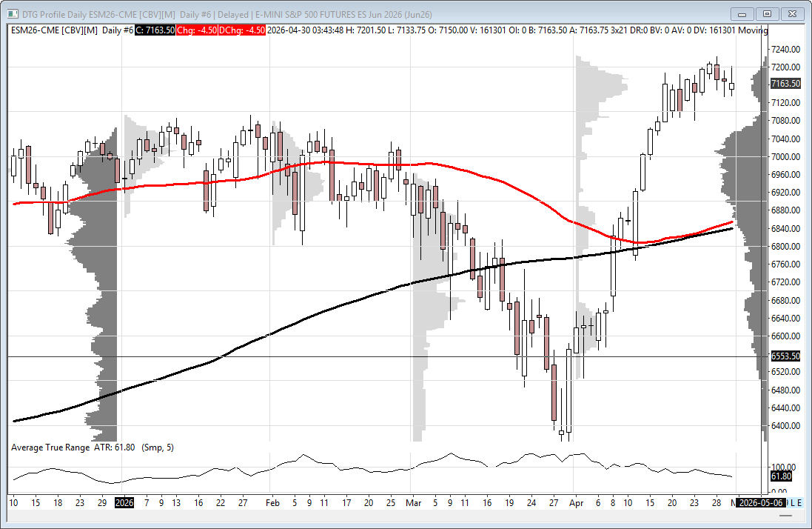Click the 6553.50 horizontal line price label
Viewport: 812px width, 529px height.
(x=785, y=356)
